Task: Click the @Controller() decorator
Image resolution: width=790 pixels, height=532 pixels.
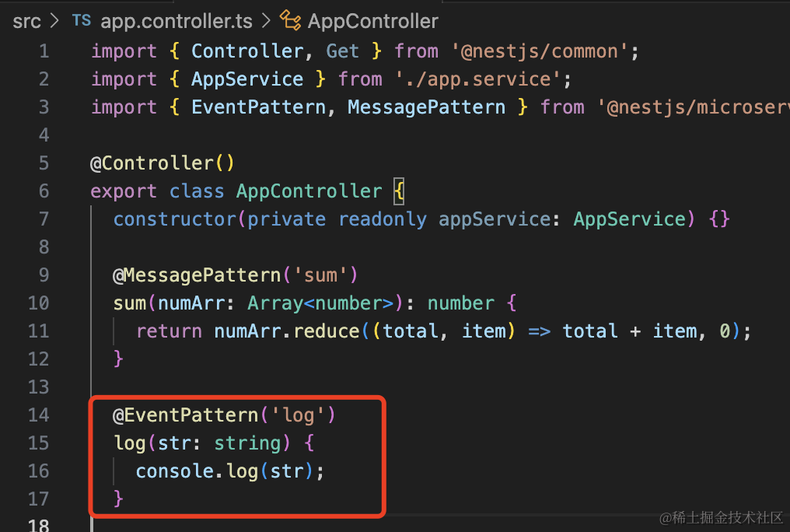Action: tap(163, 163)
